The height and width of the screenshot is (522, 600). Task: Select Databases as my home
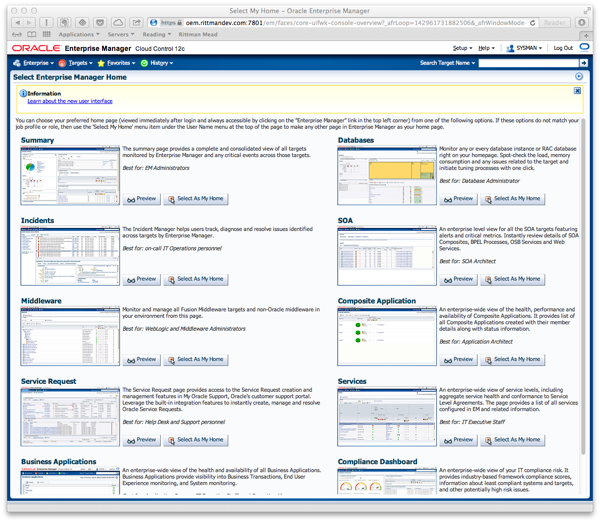tap(513, 199)
